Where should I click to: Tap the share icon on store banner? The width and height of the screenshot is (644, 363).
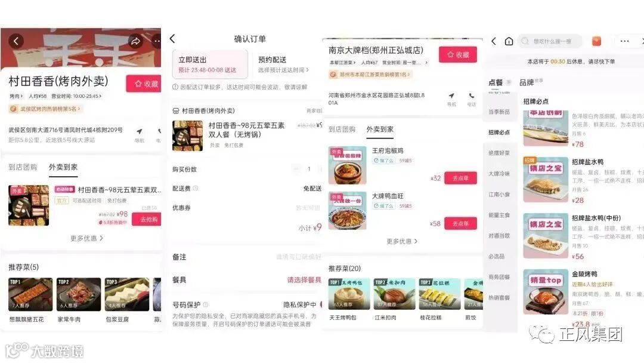click(x=135, y=41)
